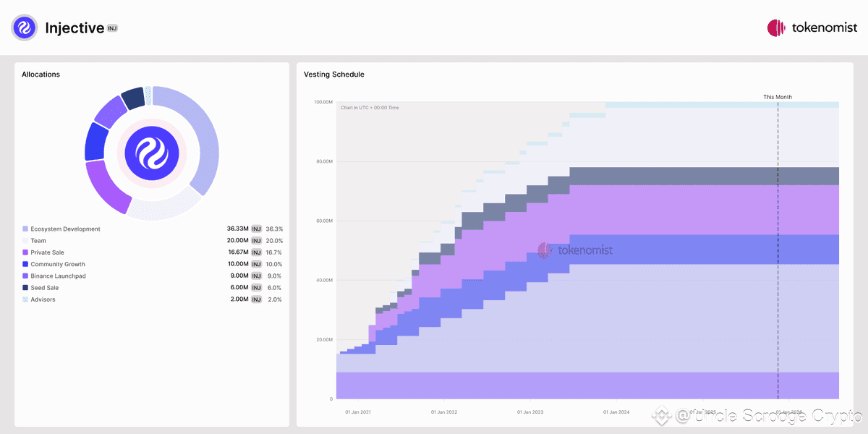Click the Injective logo icon in header
The width and height of the screenshot is (868, 434).
[x=25, y=27]
